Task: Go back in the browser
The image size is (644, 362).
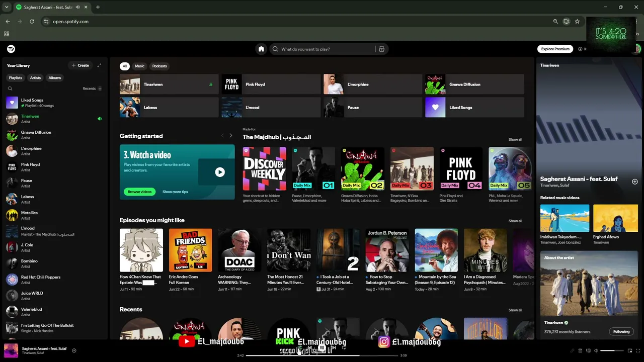Action: pyautogui.click(x=8, y=22)
